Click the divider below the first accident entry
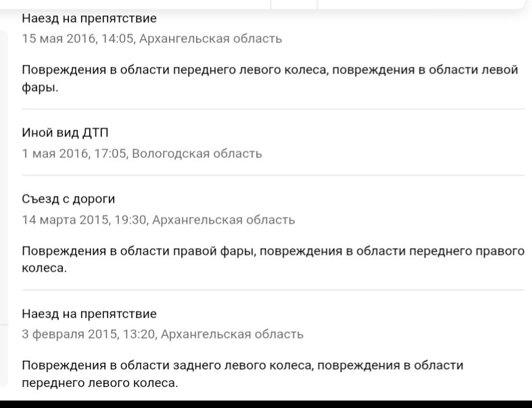 (x=274, y=109)
